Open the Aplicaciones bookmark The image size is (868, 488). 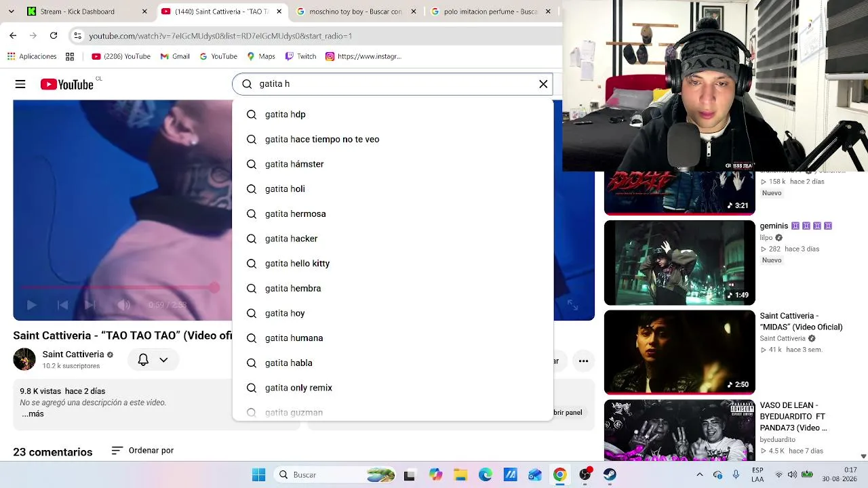click(x=32, y=56)
